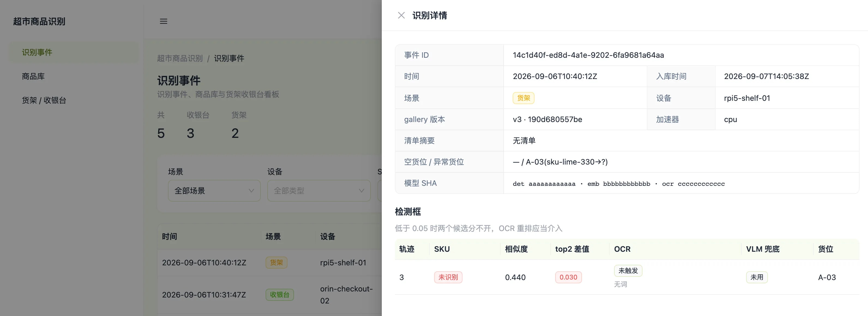868x316 pixels.
Task: Click the 模型 SHA value text
Action: pos(619,184)
